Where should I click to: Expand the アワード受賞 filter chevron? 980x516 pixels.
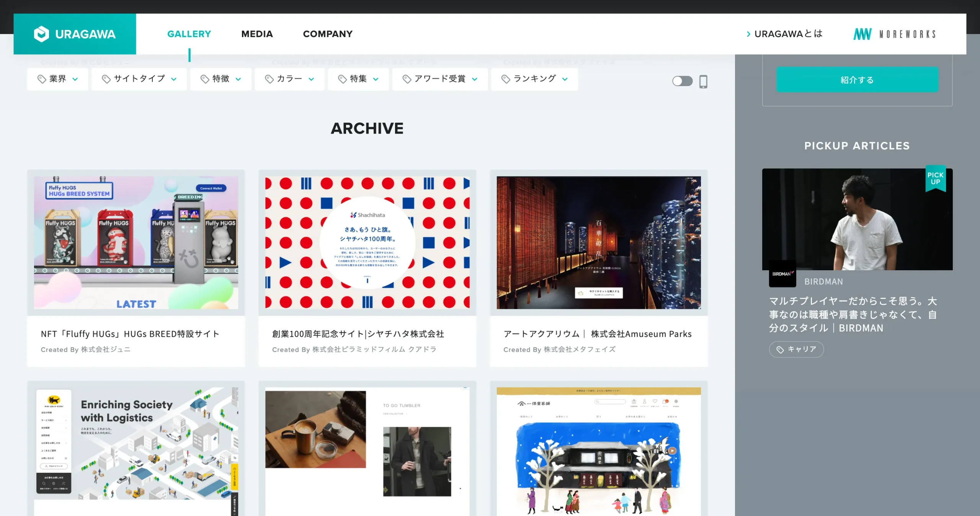tap(475, 79)
